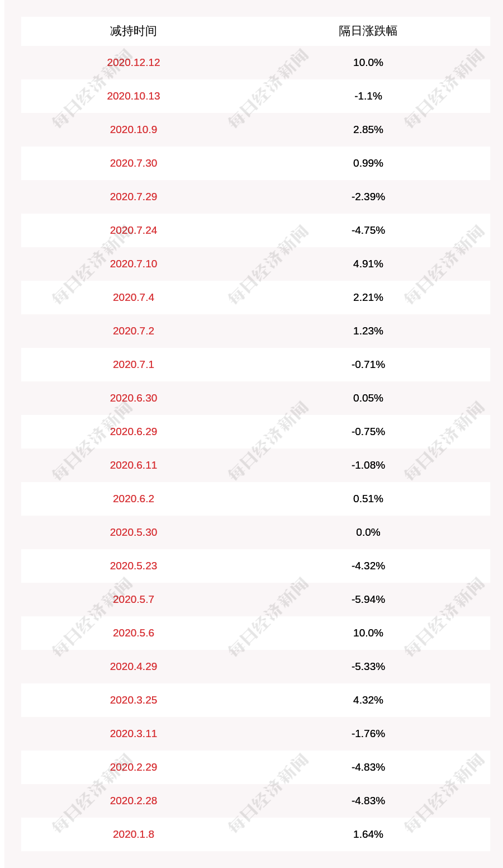This screenshot has width=503, height=868.
Task: Click the 减持时间 column header
Action: point(133,31)
